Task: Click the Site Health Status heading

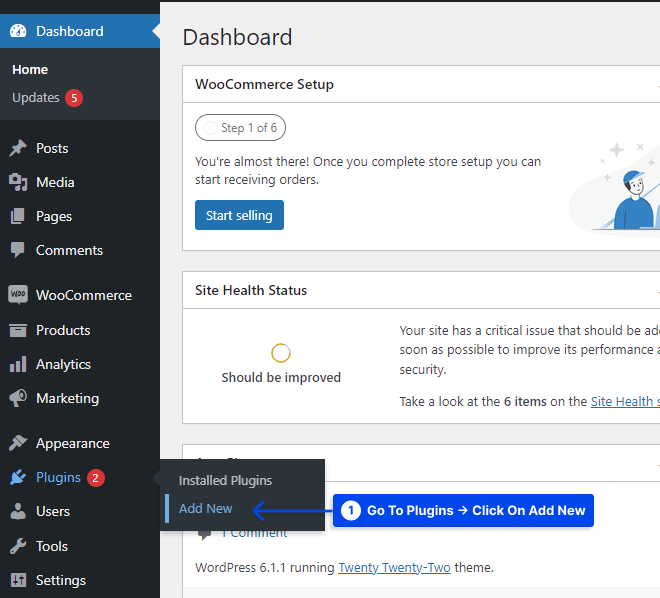Action: pos(251,290)
